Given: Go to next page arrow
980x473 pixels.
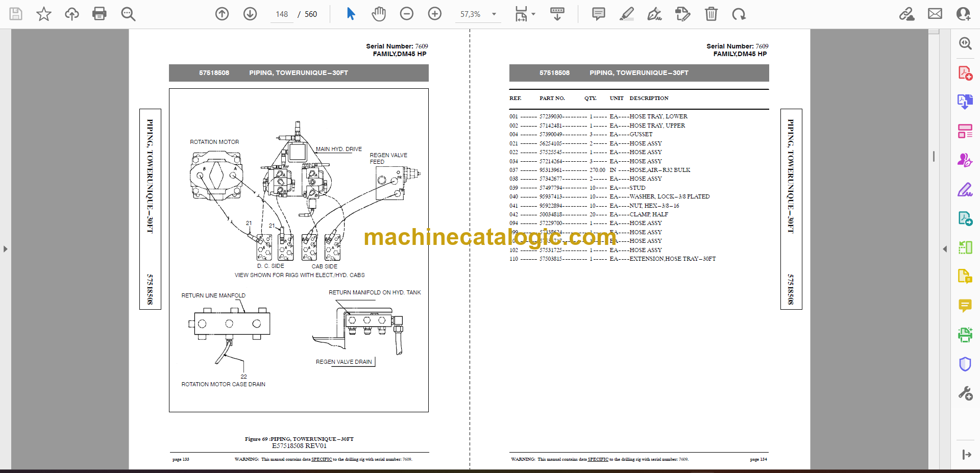Looking at the screenshot, I should click(x=250, y=14).
